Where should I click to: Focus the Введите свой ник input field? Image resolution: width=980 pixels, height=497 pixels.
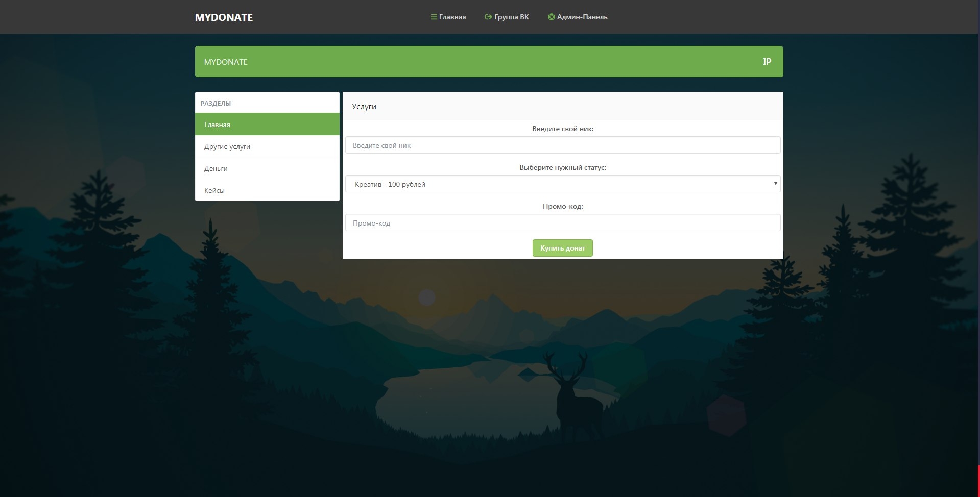click(563, 145)
